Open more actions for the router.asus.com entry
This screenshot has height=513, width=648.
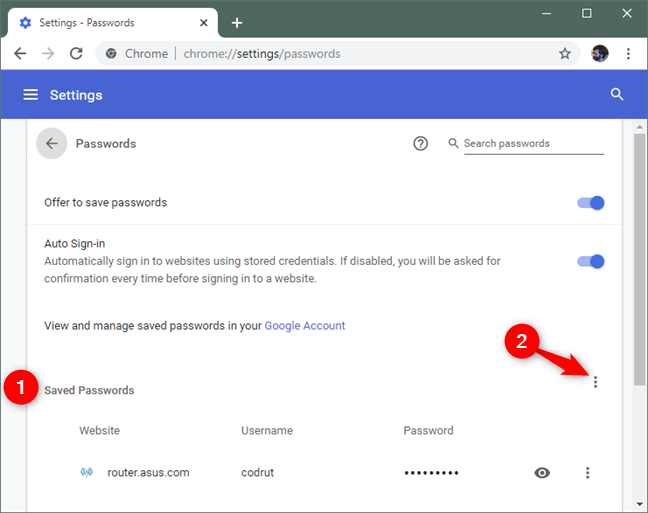click(588, 473)
